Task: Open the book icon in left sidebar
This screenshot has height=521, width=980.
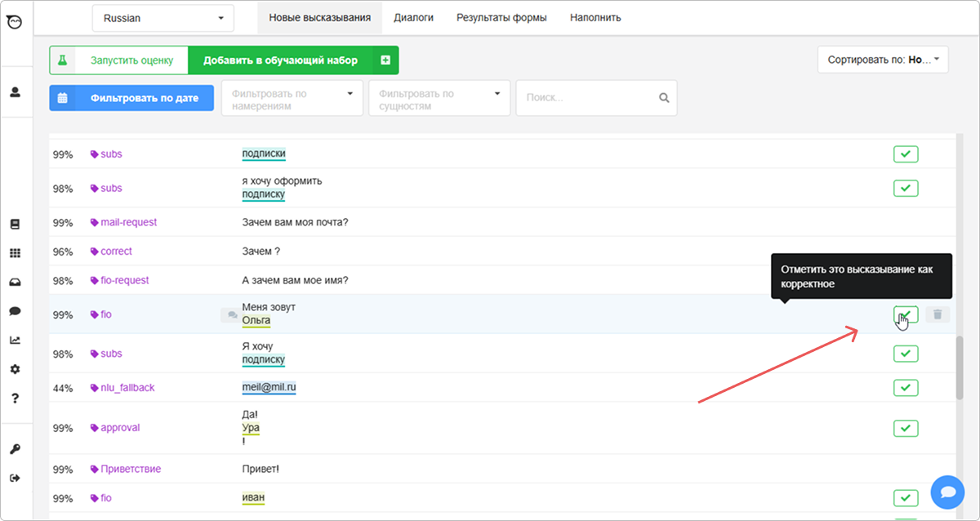Action: coord(15,225)
